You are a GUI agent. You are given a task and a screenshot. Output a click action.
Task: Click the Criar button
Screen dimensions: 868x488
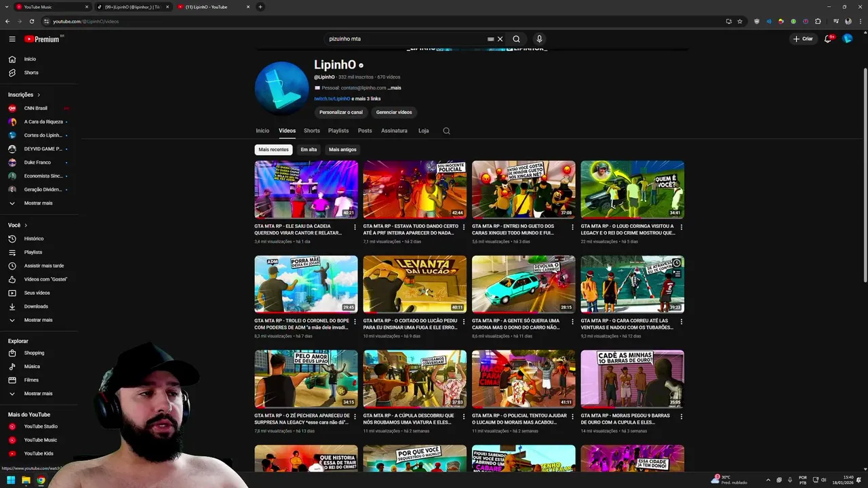click(x=802, y=39)
